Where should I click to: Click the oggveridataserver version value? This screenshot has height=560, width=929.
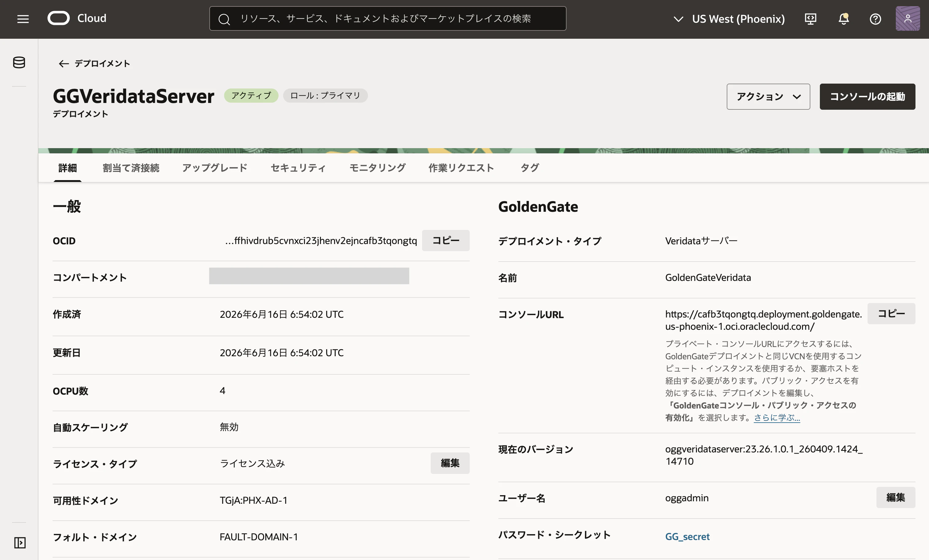pyautogui.click(x=764, y=455)
